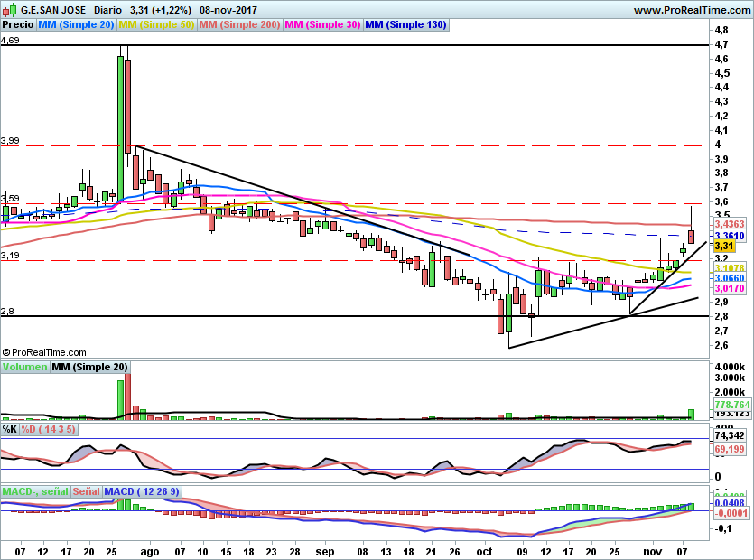This screenshot has width=754, height=560.
Task: Click the %K stochastic label
Action: (x=10, y=429)
